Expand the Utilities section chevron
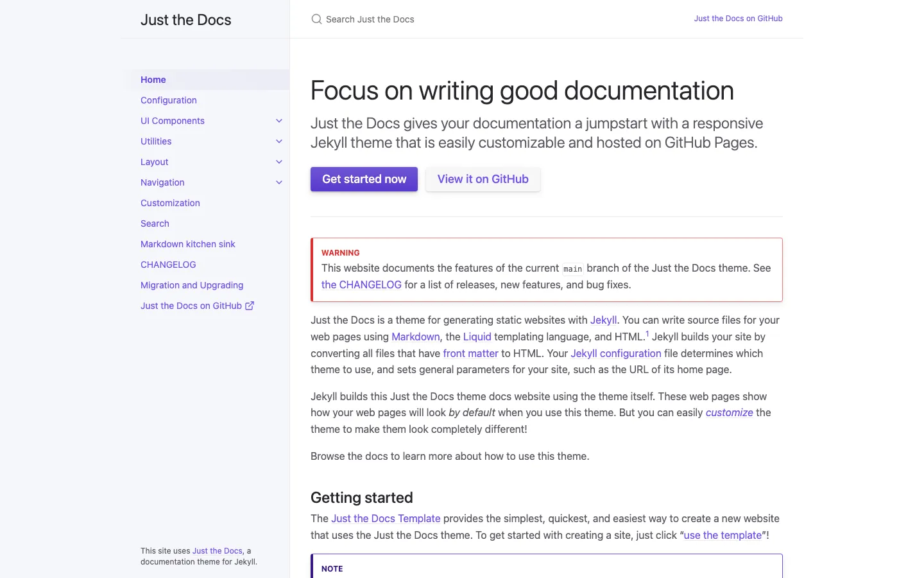Image resolution: width=924 pixels, height=578 pixels. coord(279,141)
